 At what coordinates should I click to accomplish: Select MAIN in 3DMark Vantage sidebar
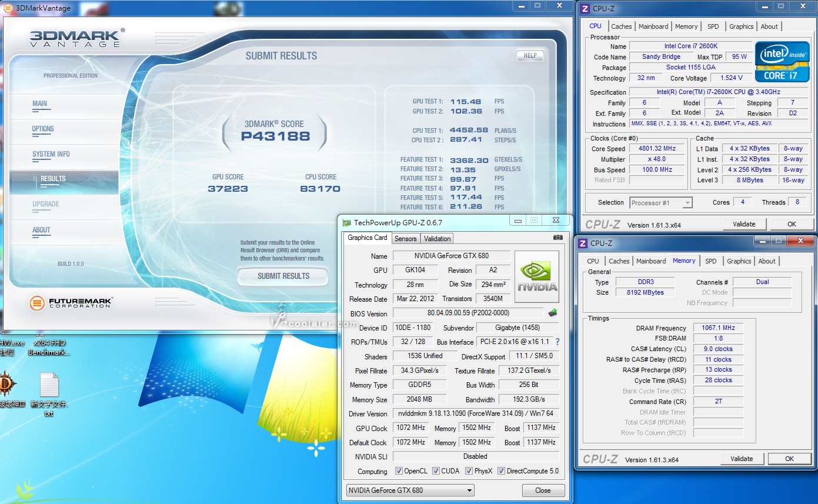40,104
